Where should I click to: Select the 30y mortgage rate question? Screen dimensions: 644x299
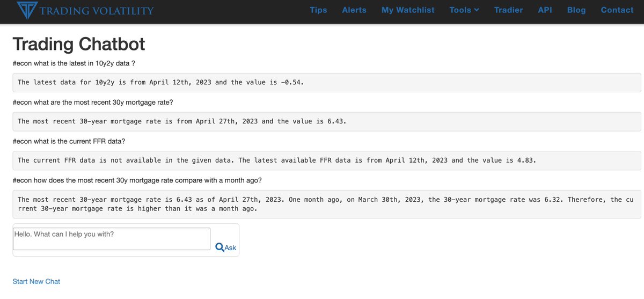tap(93, 102)
